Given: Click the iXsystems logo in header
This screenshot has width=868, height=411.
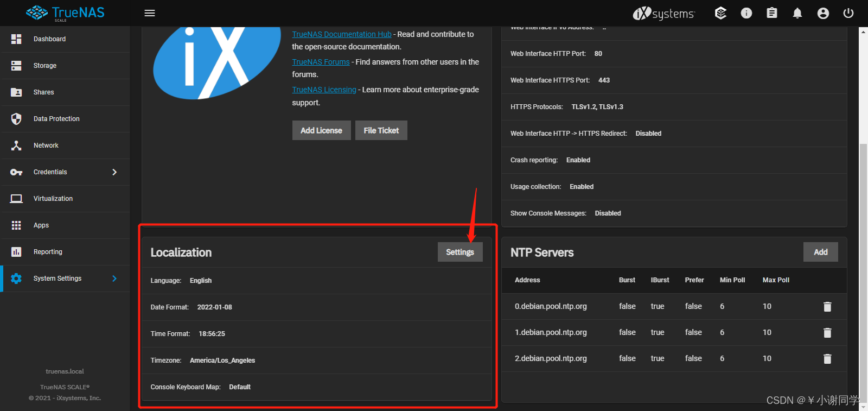Looking at the screenshot, I should click(x=663, y=13).
